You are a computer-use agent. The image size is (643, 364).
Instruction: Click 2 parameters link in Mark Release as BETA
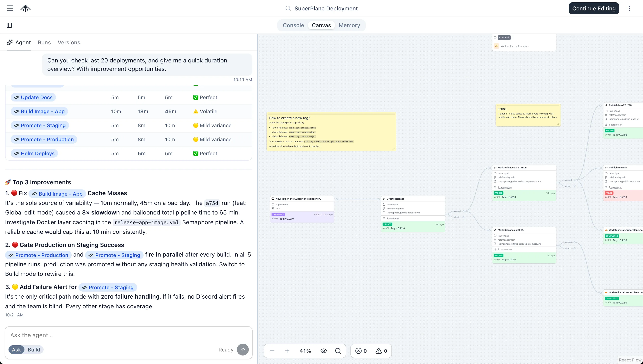505,249
